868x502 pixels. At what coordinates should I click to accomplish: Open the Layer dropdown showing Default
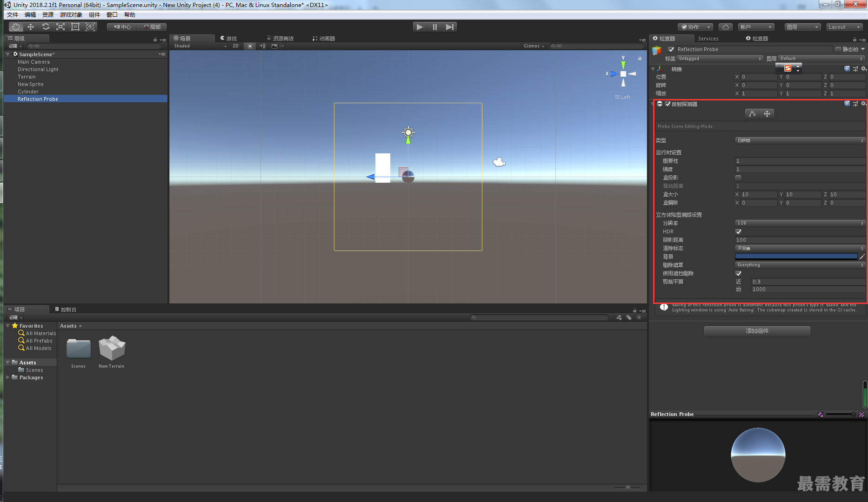click(x=821, y=59)
